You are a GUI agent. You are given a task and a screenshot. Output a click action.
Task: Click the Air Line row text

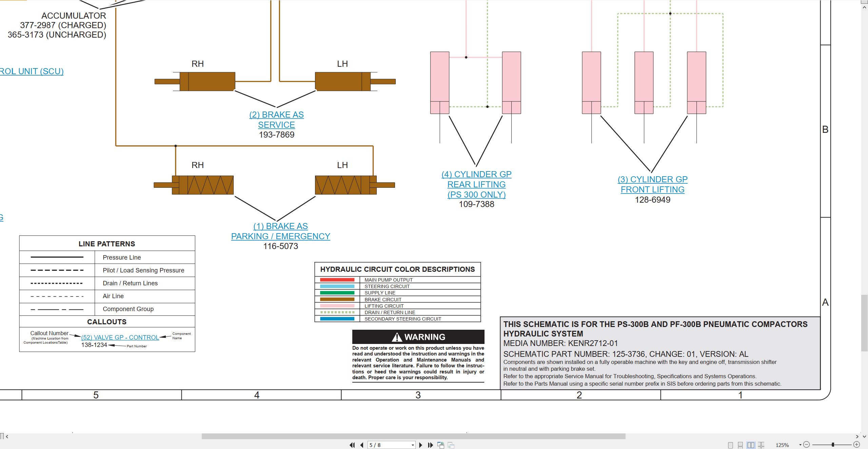click(113, 296)
